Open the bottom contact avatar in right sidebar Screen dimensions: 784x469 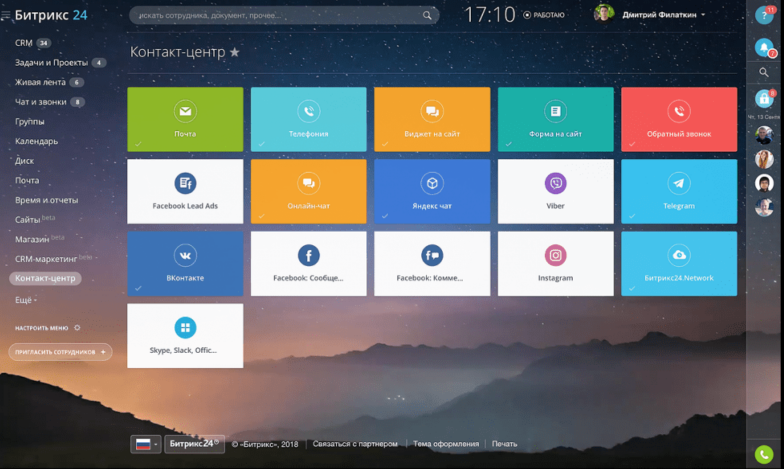[x=764, y=207]
